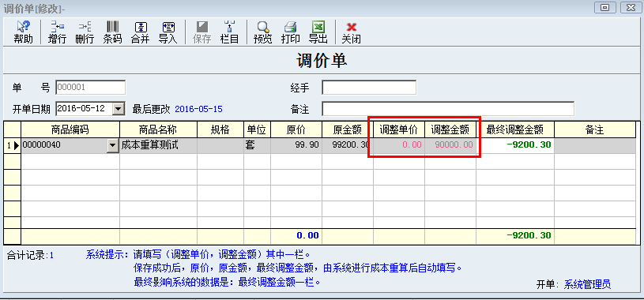
Task: Select the 商品名称 column header
Action: click(x=158, y=129)
